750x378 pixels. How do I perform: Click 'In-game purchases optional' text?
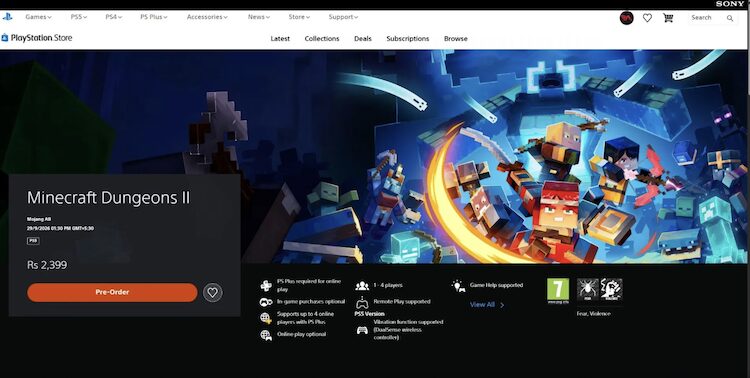(x=311, y=302)
